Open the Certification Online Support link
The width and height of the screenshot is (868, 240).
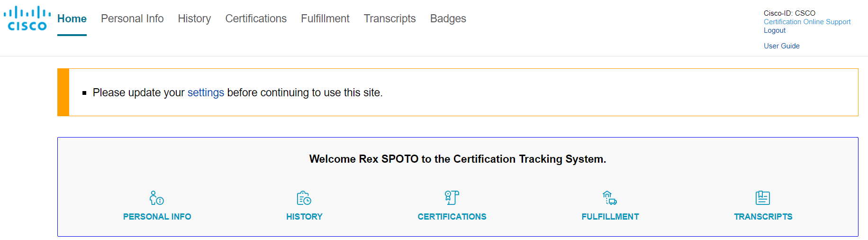tap(807, 22)
